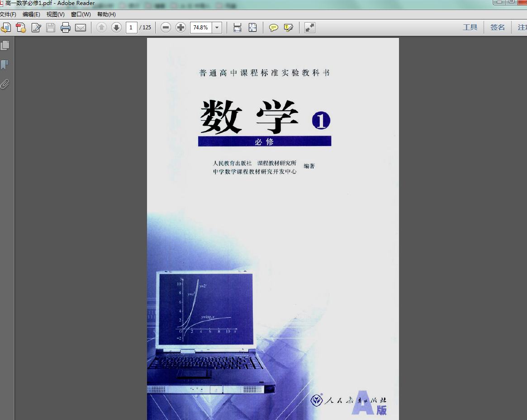Image resolution: width=527 pixels, height=420 pixels.
Task: Print the document with the printer icon
Action: (66, 28)
